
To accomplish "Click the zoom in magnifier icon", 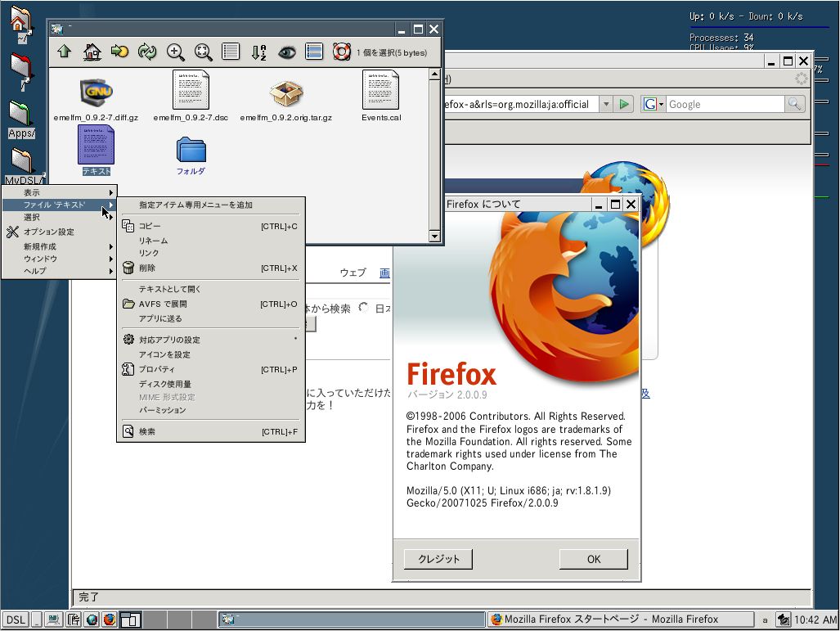I will point(175,52).
